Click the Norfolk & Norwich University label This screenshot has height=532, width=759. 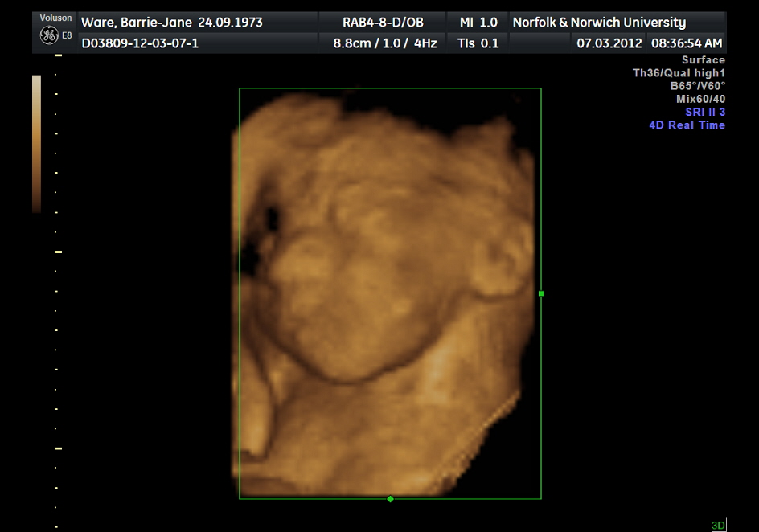pos(599,23)
